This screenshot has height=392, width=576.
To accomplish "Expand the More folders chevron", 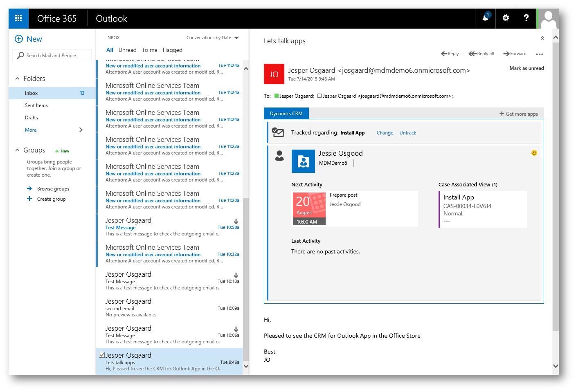I will pos(81,130).
